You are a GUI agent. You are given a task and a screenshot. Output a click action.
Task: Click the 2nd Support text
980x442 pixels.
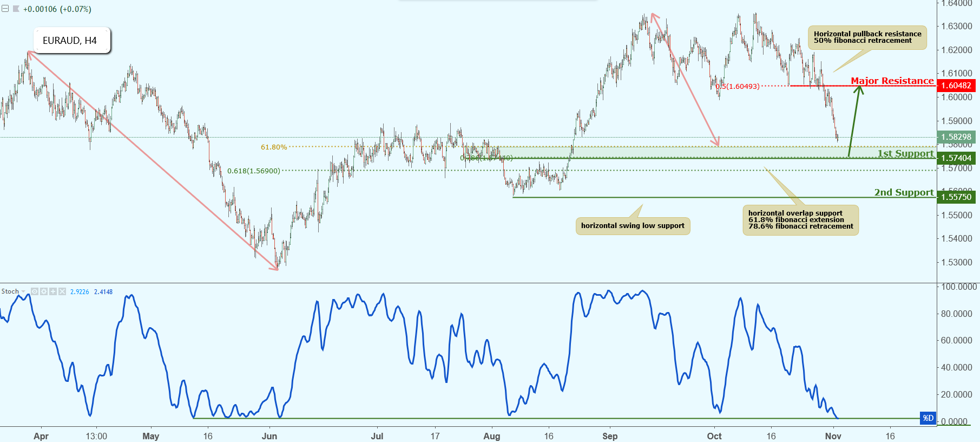point(904,192)
